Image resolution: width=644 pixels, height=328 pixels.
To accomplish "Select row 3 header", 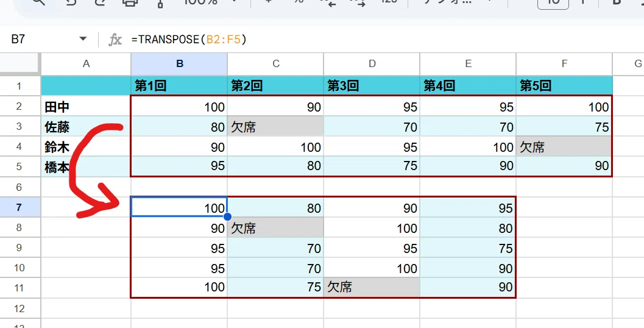I will 20,126.
